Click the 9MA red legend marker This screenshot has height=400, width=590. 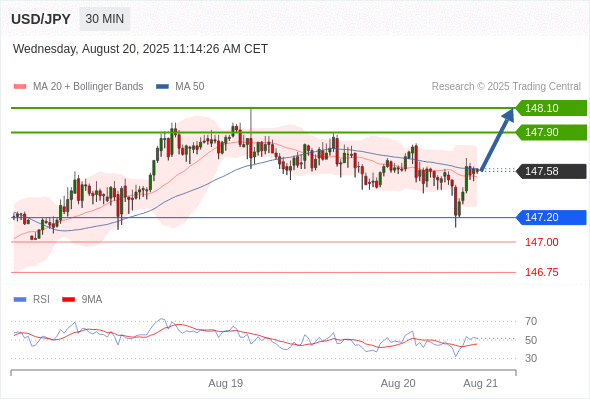click(x=68, y=300)
